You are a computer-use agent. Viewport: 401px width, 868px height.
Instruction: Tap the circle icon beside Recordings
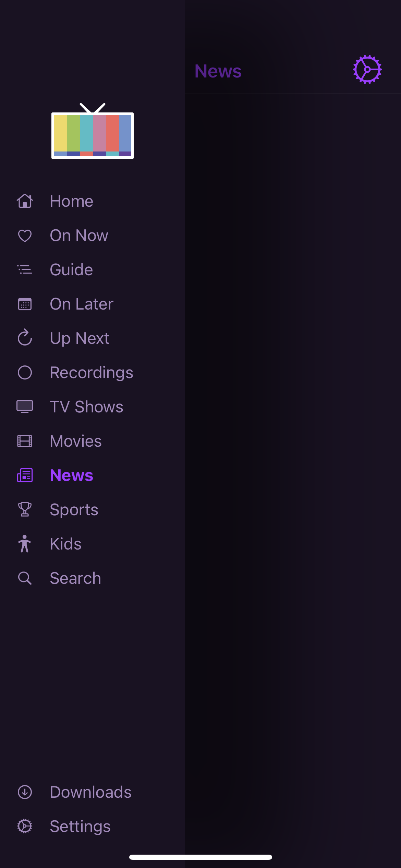coord(25,373)
